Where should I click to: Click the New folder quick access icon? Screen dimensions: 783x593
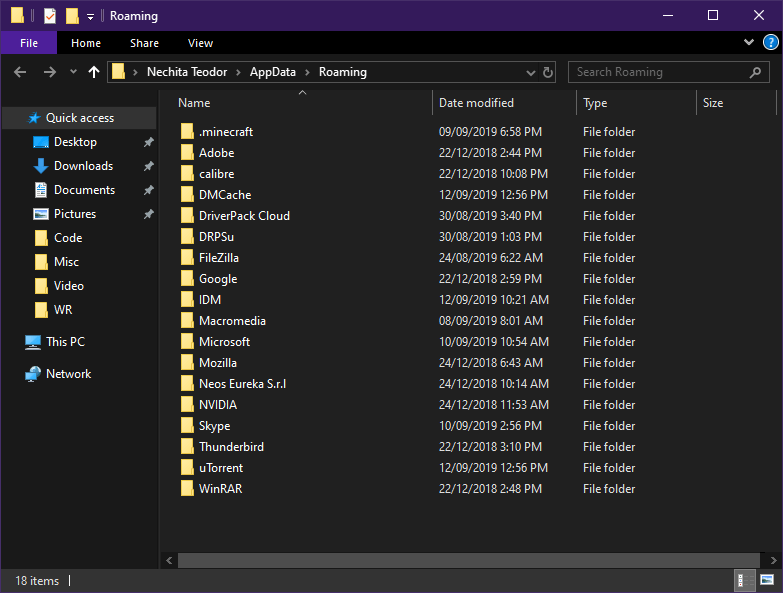tap(72, 16)
